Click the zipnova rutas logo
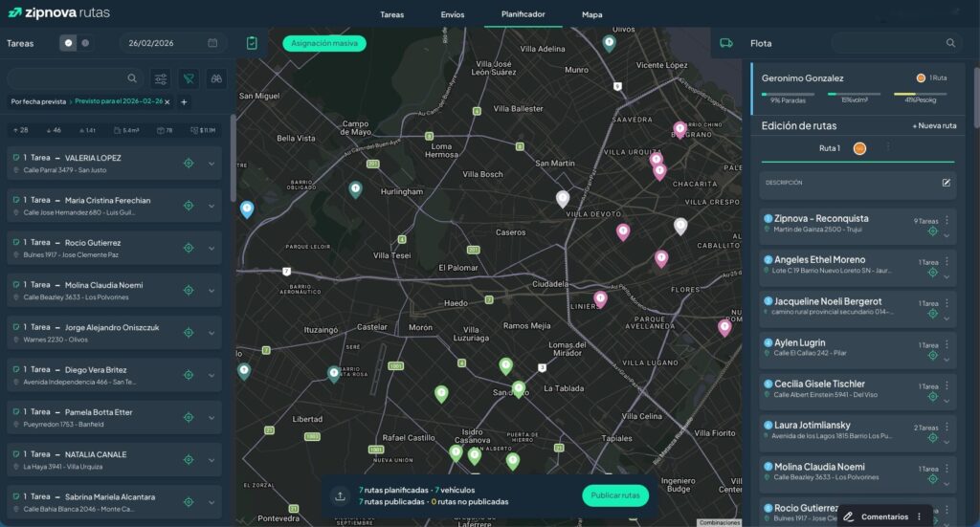The image size is (980, 527). pos(58,12)
